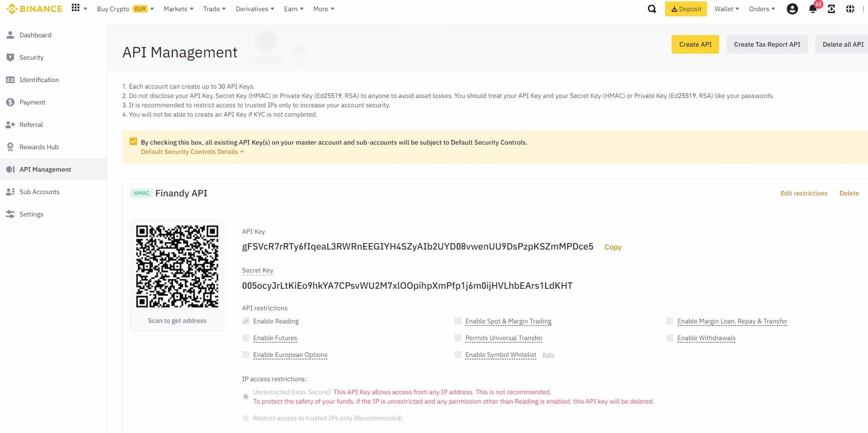
Task: Open language globe icon
Action: coord(850,9)
